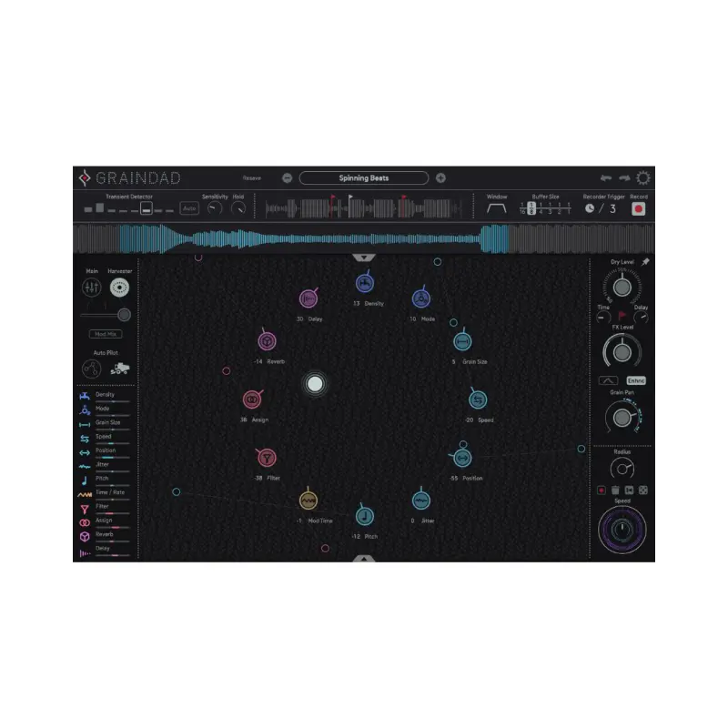728x728 pixels.
Task: Click the Speed node icon in the orbit
Action: pyautogui.click(x=478, y=399)
